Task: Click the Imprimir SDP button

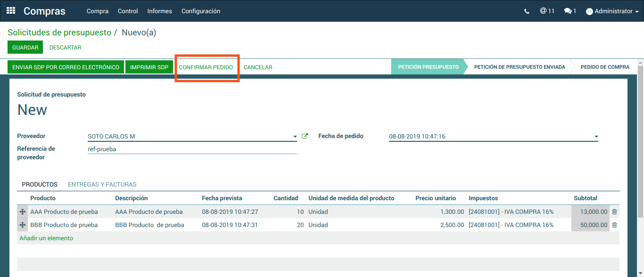Action: 149,67
